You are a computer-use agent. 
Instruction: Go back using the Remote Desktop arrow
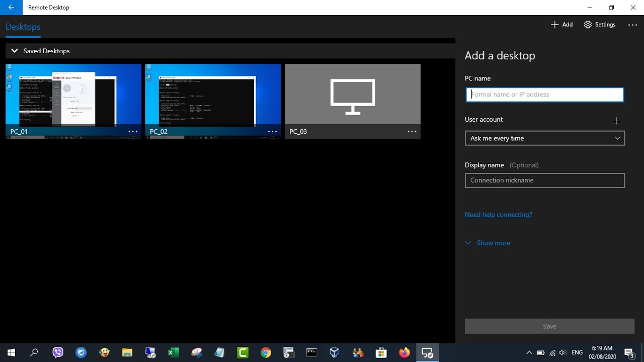[x=11, y=8]
